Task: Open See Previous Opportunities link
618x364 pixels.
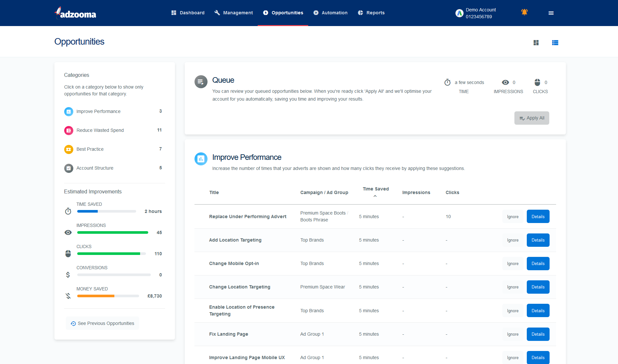Action: pos(103,323)
